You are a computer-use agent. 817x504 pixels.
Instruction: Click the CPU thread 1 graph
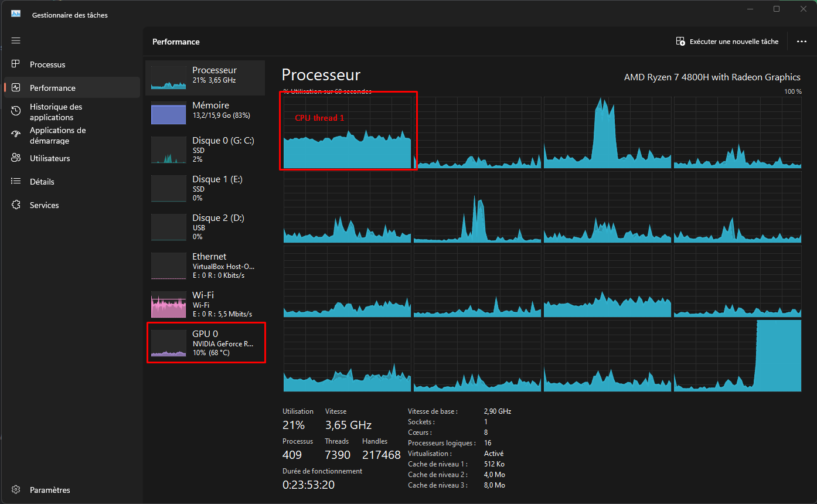348,132
